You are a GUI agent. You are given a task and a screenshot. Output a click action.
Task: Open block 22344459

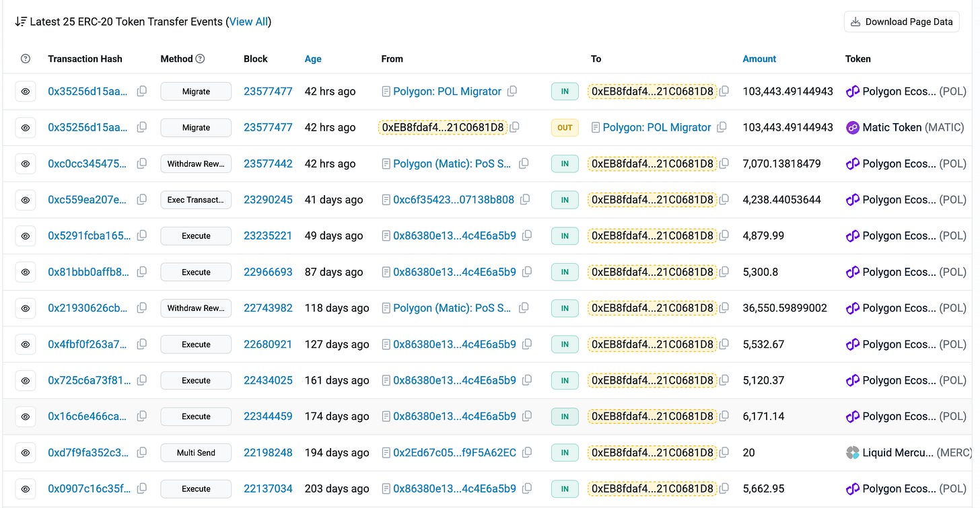pyautogui.click(x=268, y=416)
